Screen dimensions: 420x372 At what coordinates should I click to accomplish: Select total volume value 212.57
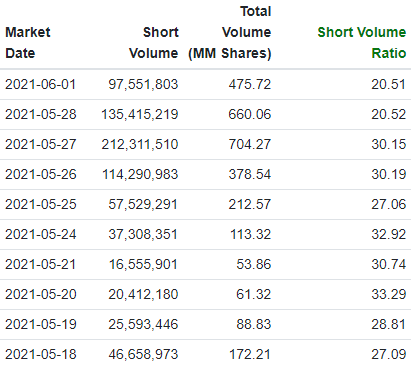tap(250, 204)
